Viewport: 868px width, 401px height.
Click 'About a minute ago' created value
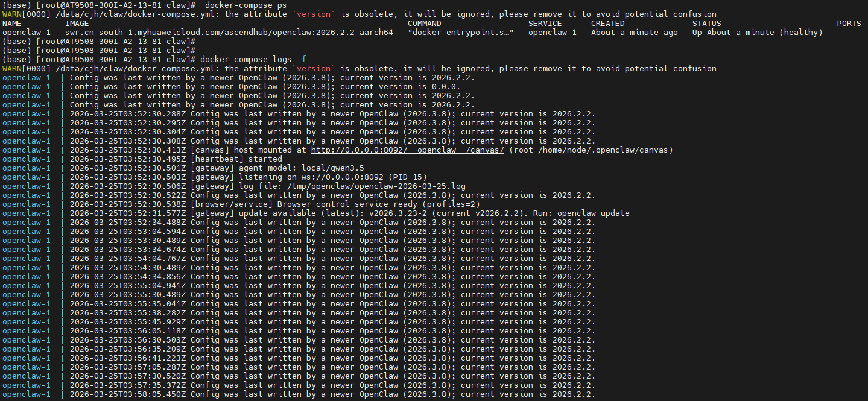click(x=635, y=33)
